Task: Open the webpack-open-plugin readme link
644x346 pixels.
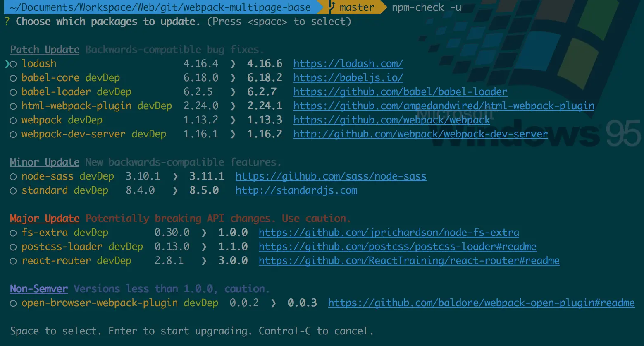Action: click(x=481, y=303)
